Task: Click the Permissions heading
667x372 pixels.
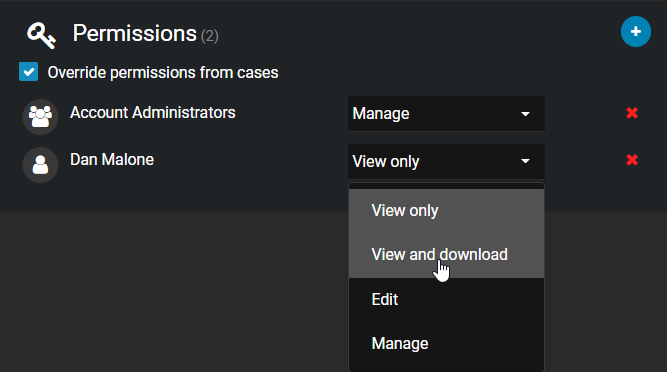Action: (134, 34)
